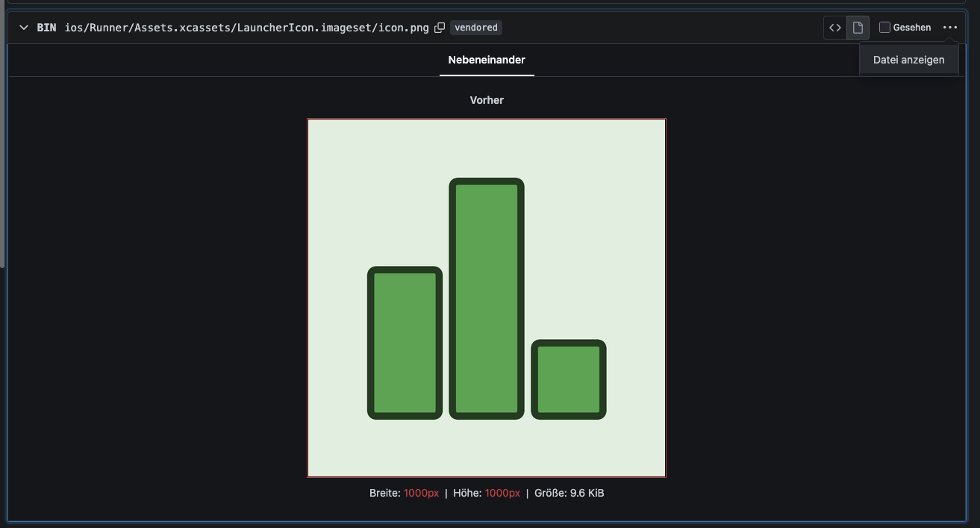This screenshot has width=980, height=528.
Task: Click the BIN file type label
Action: point(46,28)
